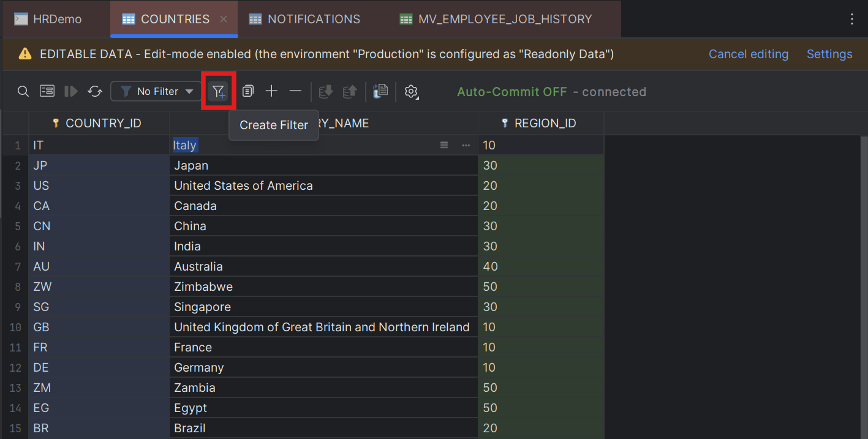868x439 pixels.
Task: Close the COUNTRIES tab
Action: pos(224,19)
